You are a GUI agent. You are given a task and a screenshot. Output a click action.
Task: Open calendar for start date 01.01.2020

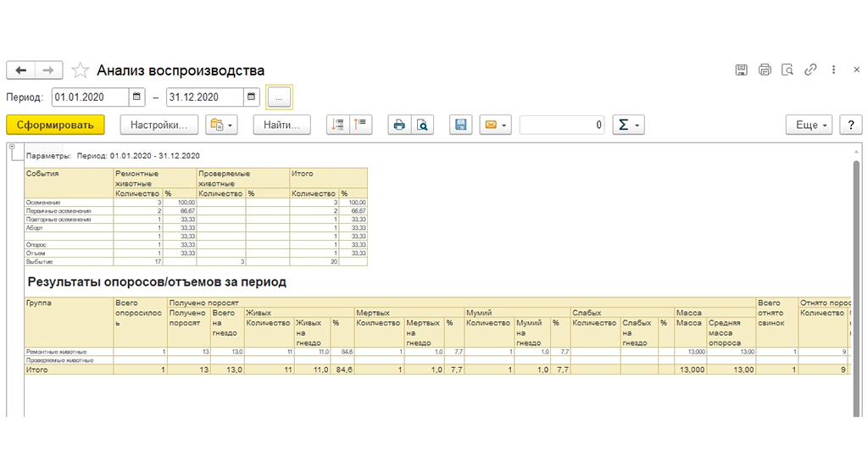[x=137, y=97]
